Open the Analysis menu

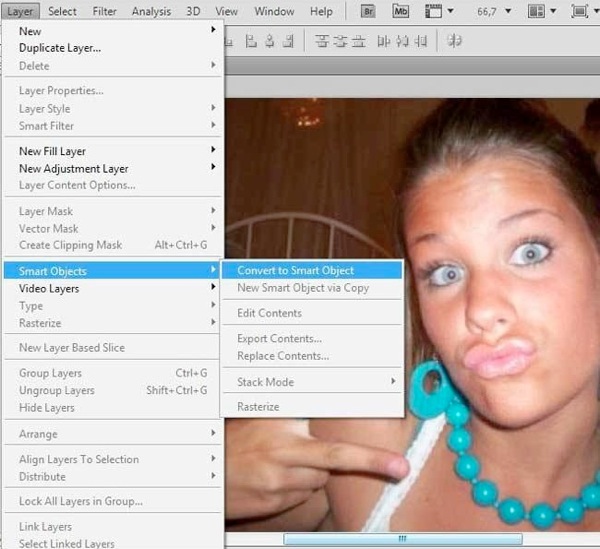coord(151,12)
